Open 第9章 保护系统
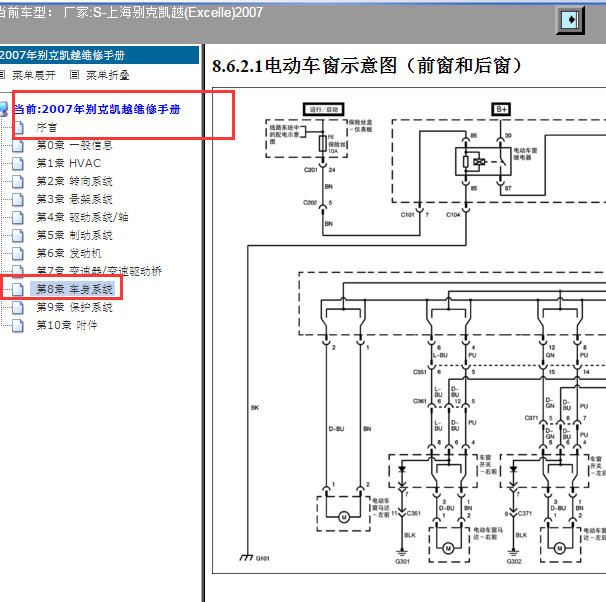 coord(74,307)
